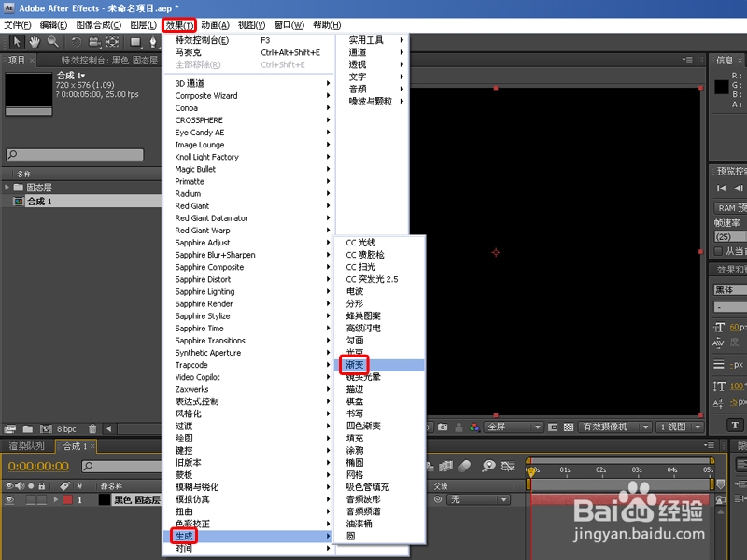This screenshot has height=560, width=747.
Task: Click the timeline current time 0:00:00:00
Action: (x=38, y=466)
